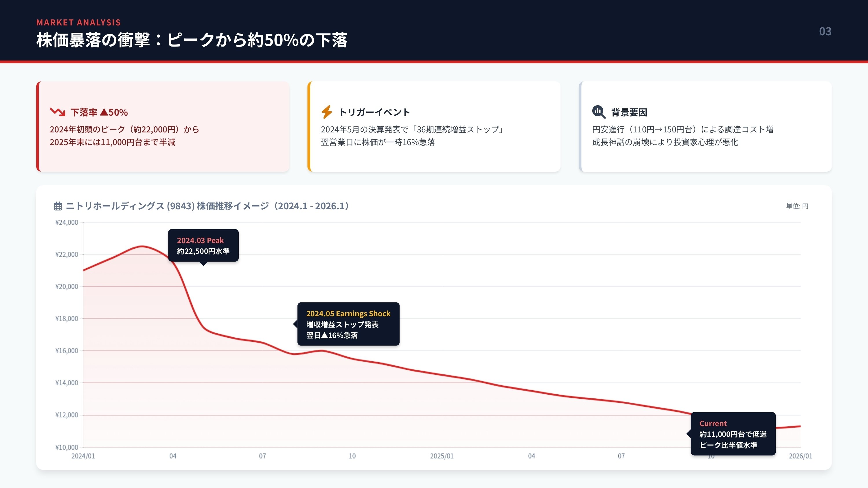Click the page number 03 in the header
Viewport: 868px width, 488px height.
(x=825, y=32)
